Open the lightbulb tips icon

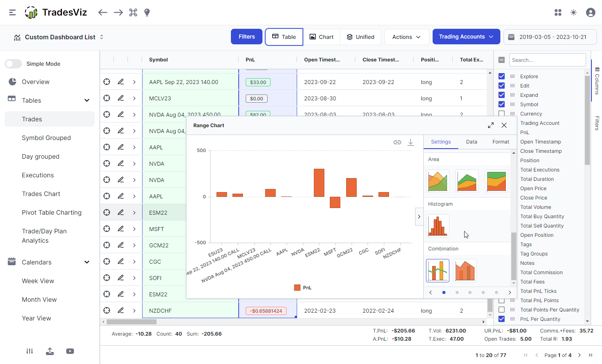coord(147,12)
